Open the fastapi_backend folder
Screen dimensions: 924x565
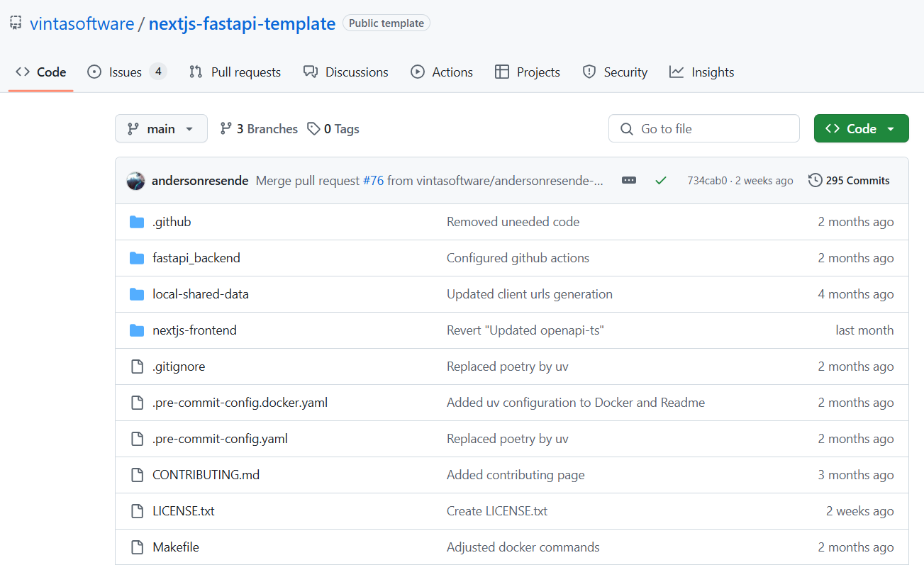196,258
